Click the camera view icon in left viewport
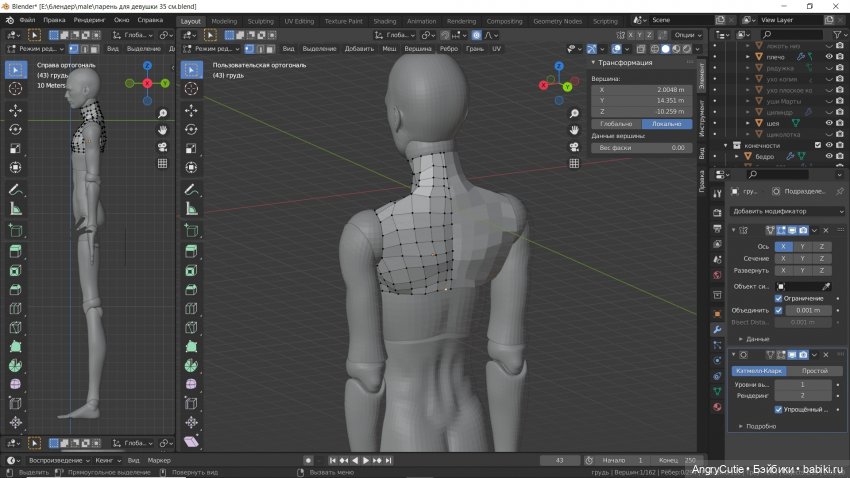The image size is (850, 478). [x=162, y=147]
